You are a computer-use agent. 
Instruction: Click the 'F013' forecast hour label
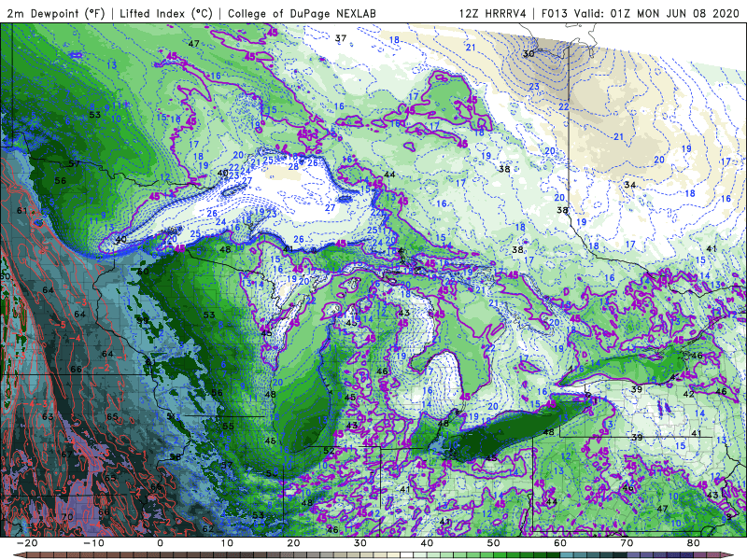[555, 13]
